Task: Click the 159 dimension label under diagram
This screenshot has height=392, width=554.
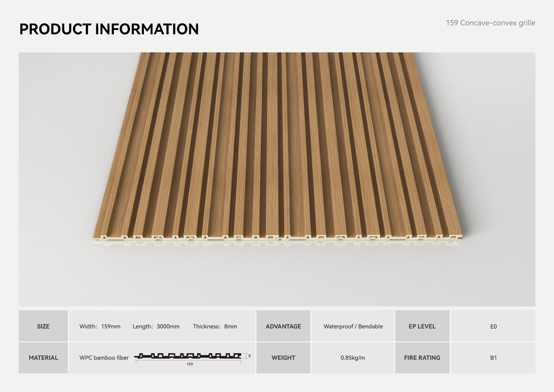Action: tap(190, 364)
